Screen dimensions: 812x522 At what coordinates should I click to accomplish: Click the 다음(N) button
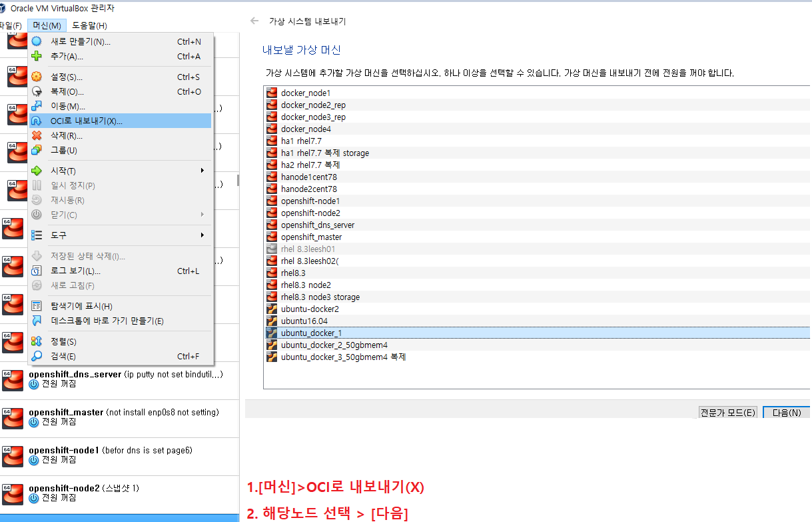click(787, 413)
